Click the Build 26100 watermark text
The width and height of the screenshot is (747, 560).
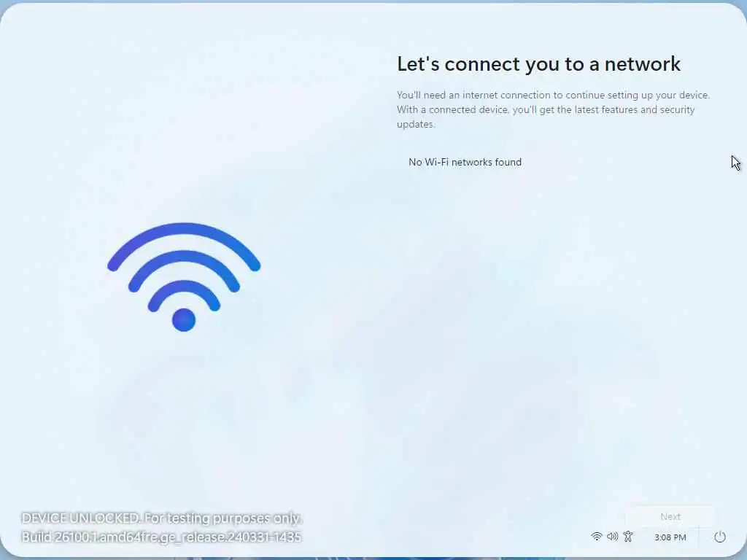[161, 537]
